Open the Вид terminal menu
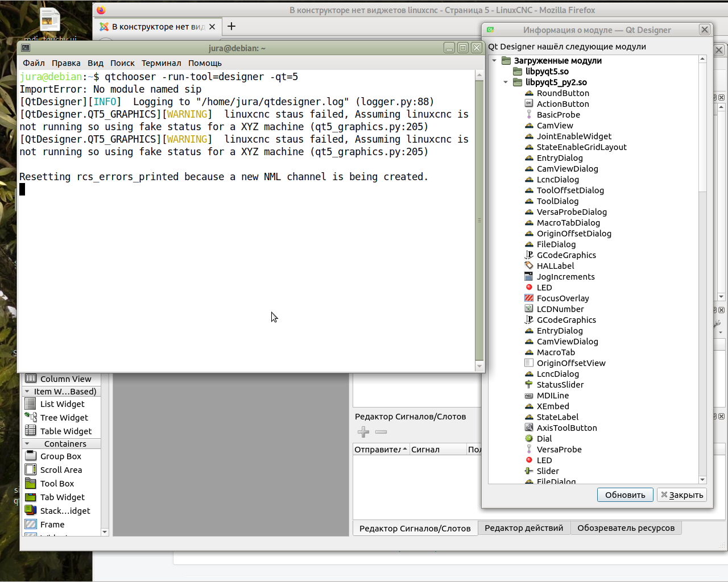Viewport: 728px width, 582px height. 96,63
